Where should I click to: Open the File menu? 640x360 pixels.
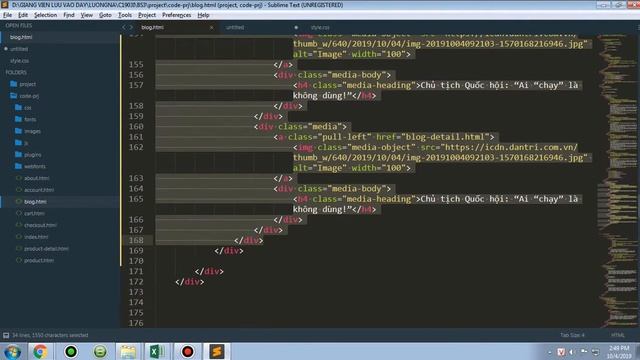[7, 15]
